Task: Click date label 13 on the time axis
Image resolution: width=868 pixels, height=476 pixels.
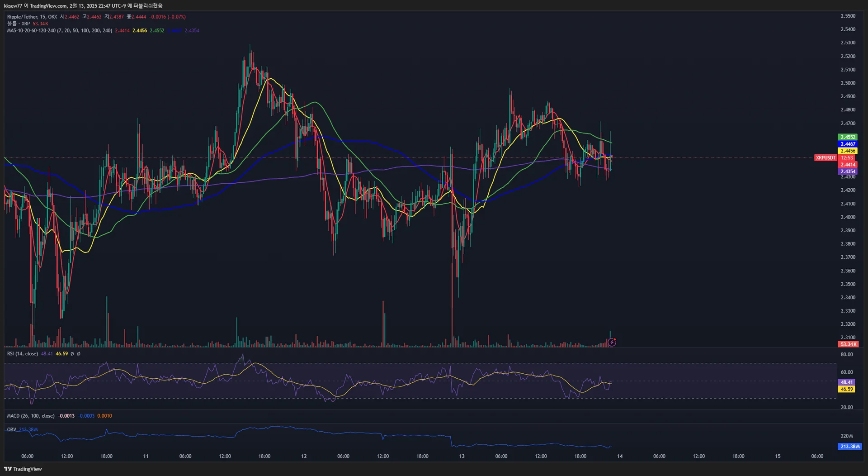Action: (462, 456)
